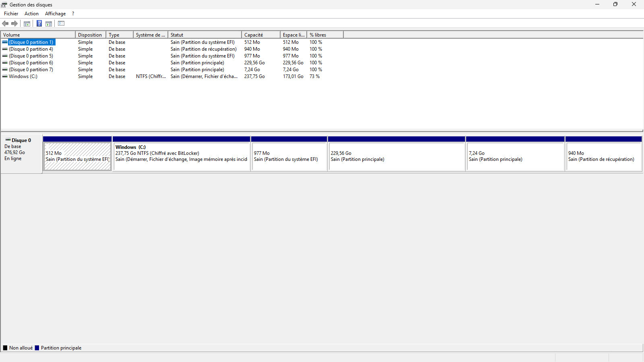Toggle the show/hide console tree icon
644x362 pixels.
tap(27, 24)
